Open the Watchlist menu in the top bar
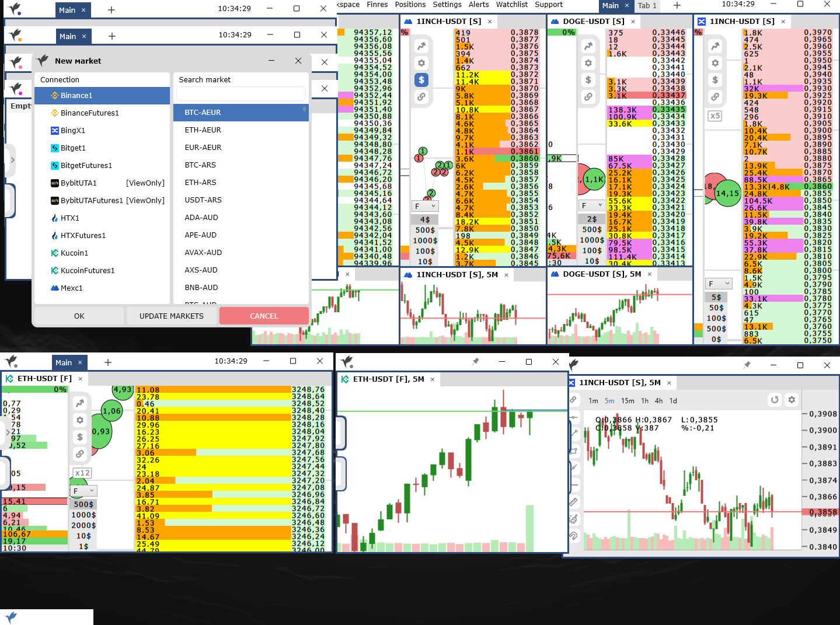The image size is (840, 625). (x=511, y=5)
